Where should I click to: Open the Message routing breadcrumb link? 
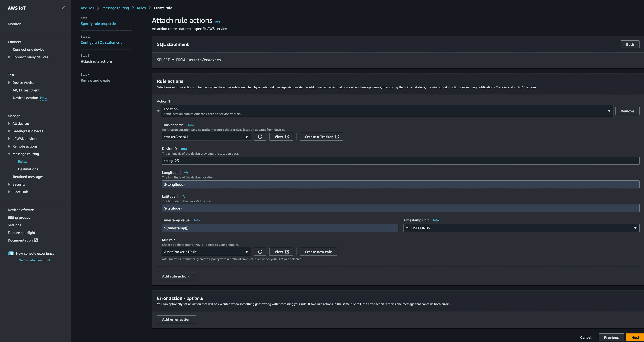(x=116, y=8)
